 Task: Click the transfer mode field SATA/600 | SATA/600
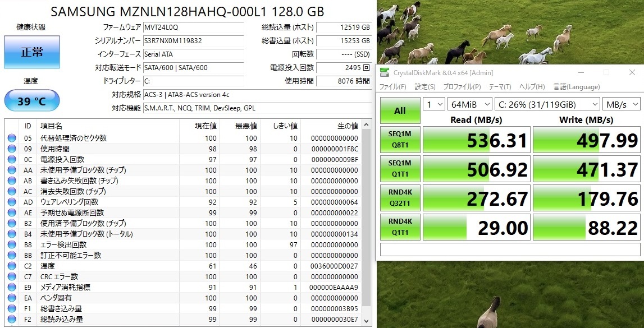pyautogui.click(x=194, y=67)
